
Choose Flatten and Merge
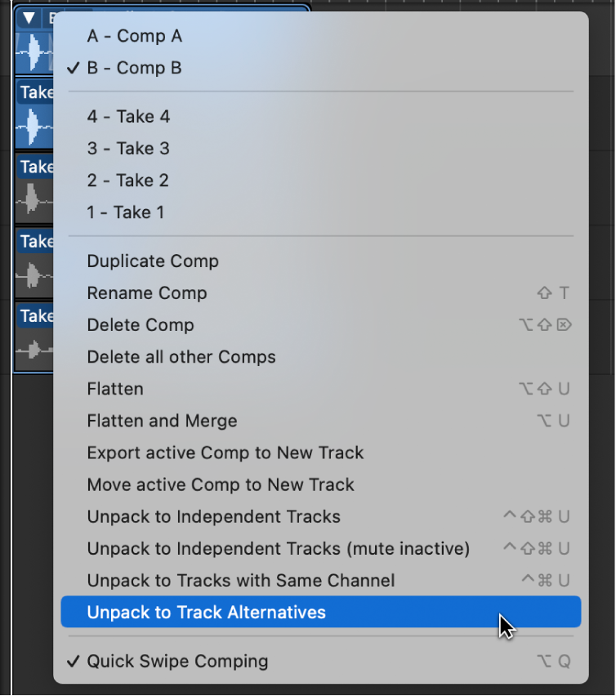[x=162, y=421]
